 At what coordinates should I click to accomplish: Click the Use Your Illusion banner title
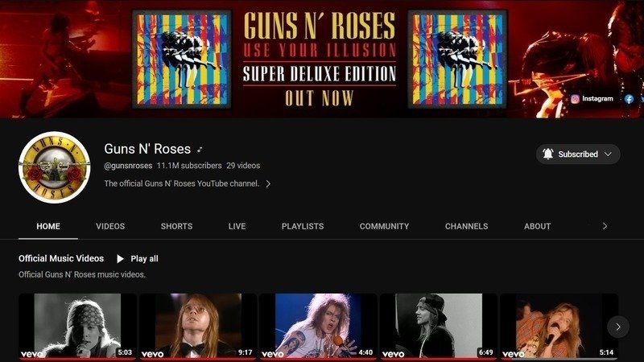(x=319, y=50)
